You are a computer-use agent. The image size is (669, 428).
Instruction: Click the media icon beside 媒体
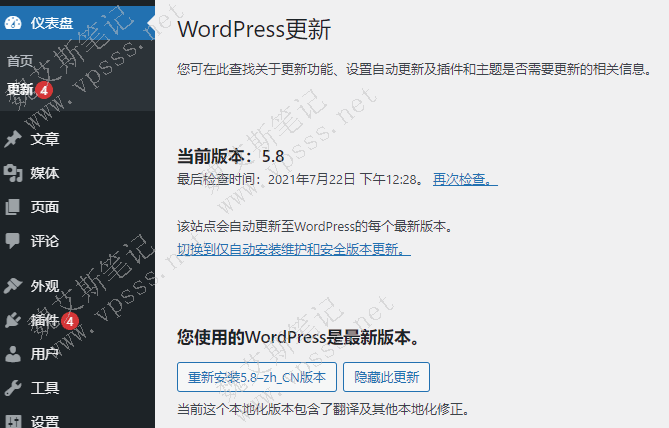click(13, 173)
